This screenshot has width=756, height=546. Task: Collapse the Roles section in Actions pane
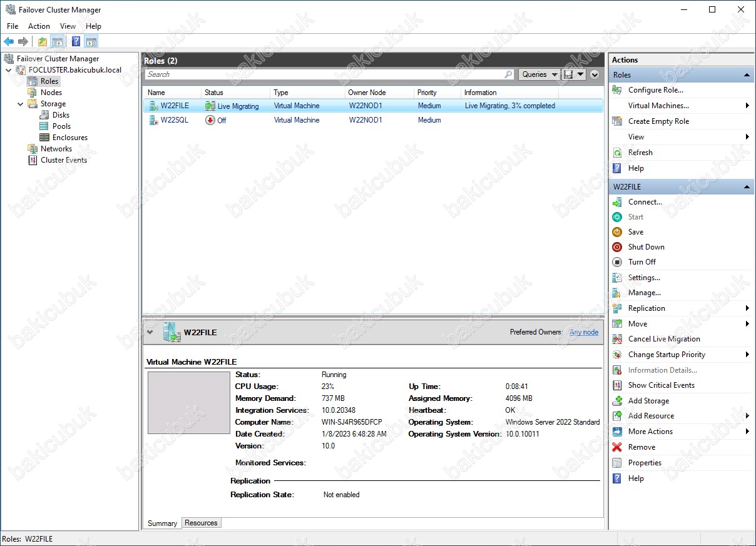(747, 75)
